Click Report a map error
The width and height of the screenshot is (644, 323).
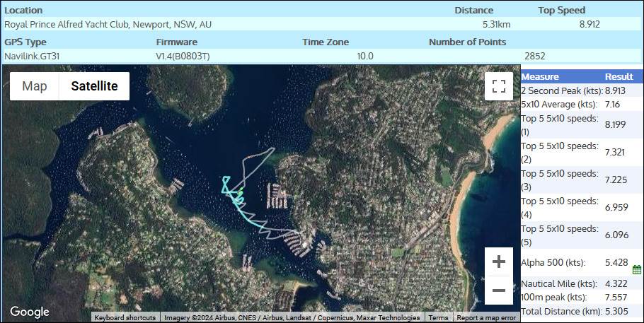pyautogui.click(x=485, y=318)
